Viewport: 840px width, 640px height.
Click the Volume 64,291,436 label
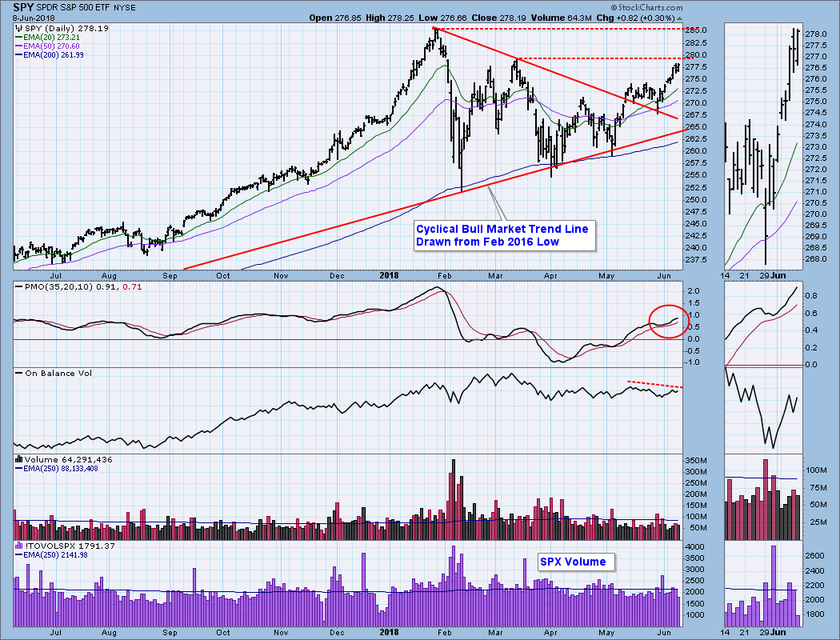[x=68, y=459]
